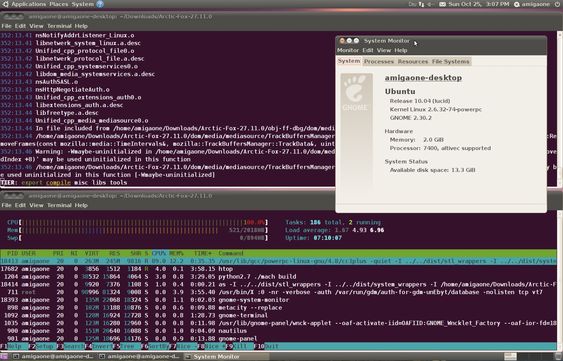The image size is (563, 361).
Task: Switch to the Processes tab
Action: [x=379, y=61]
